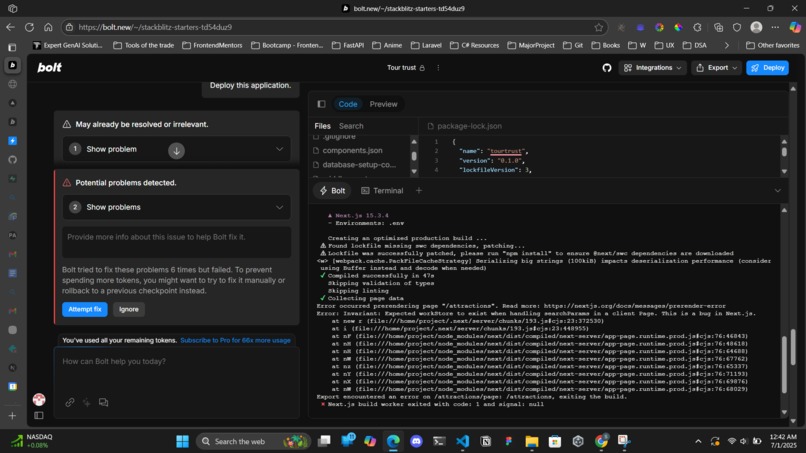The width and height of the screenshot is (806, 453).
Task: Open Tools of the trade bookmark folder
Action: click(143, 45)
